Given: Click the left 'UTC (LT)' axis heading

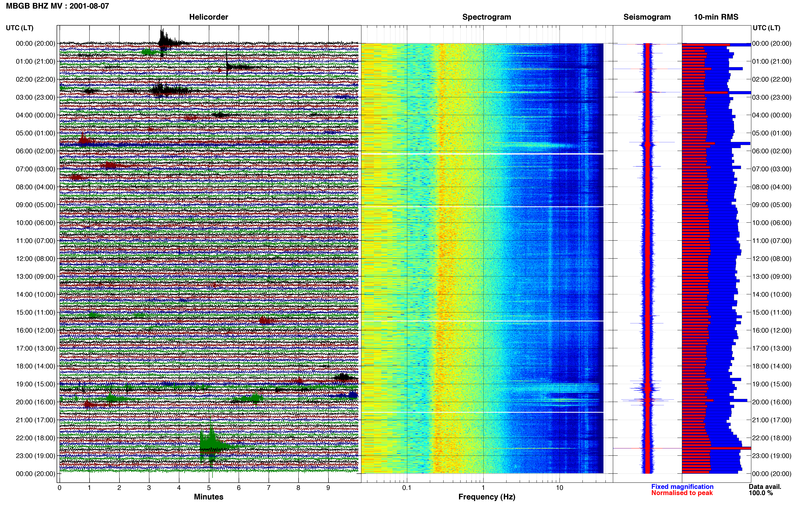Looking at the screenshot, I should pyautogui.click(x=19, y=28).
